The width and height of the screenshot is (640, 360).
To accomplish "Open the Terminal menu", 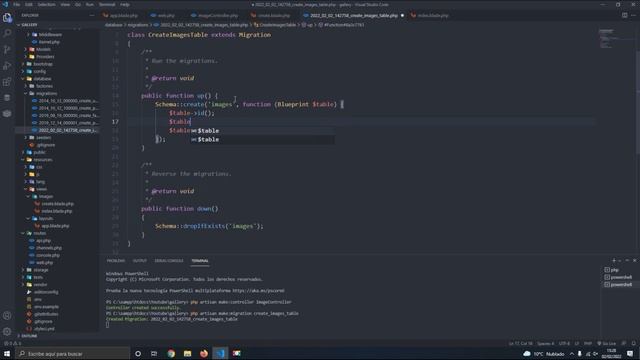I will click(x=107, y=4).
